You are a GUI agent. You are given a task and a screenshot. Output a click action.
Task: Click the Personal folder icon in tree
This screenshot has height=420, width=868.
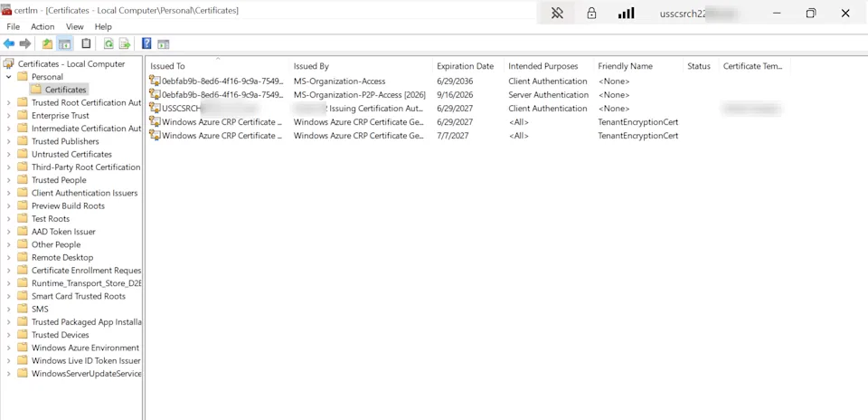[x=22, y=76]
